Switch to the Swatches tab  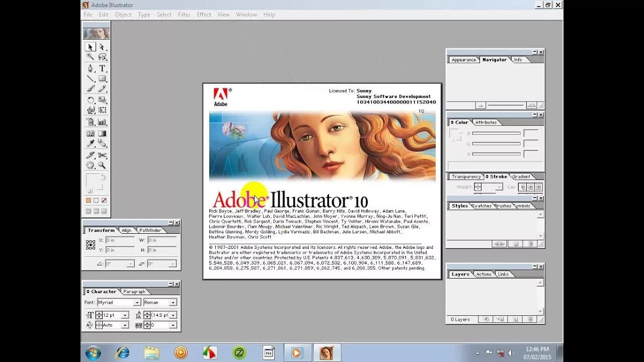[481, 206]
